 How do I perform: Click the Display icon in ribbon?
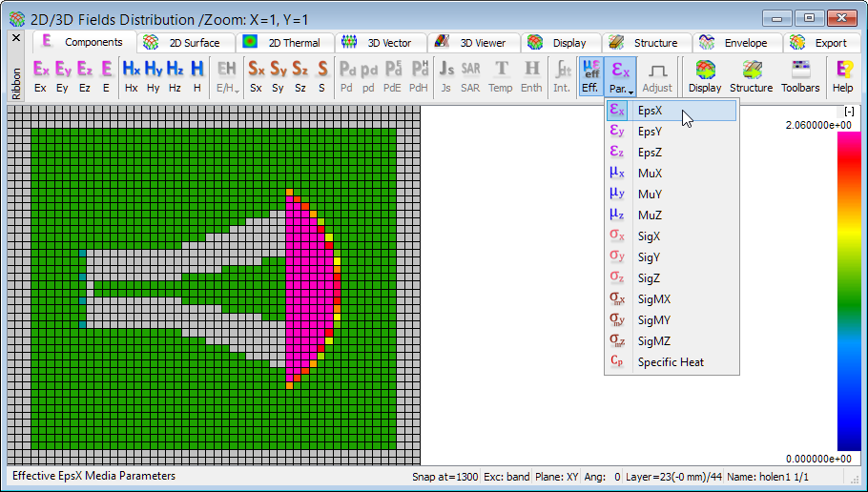705,75
